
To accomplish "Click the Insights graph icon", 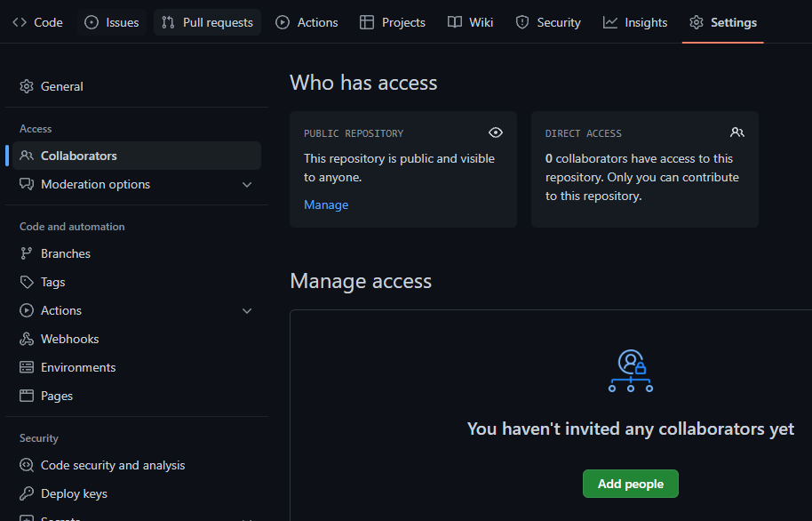I will pos(610,22).
